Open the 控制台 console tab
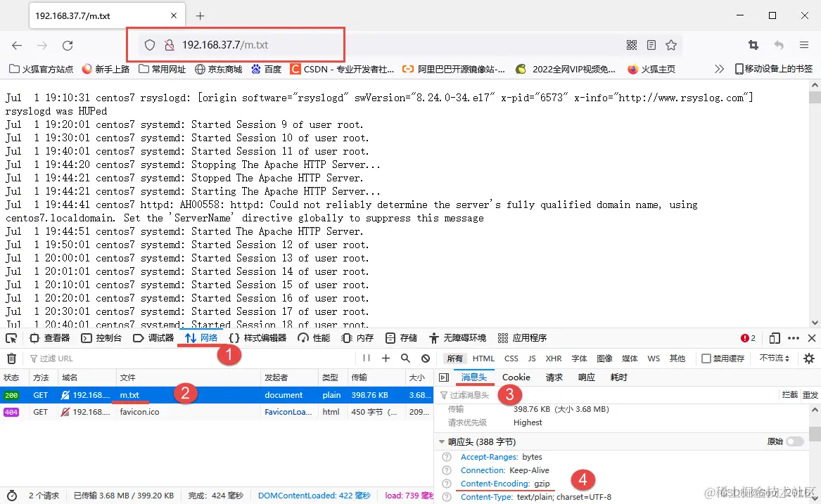 point(101,338)
